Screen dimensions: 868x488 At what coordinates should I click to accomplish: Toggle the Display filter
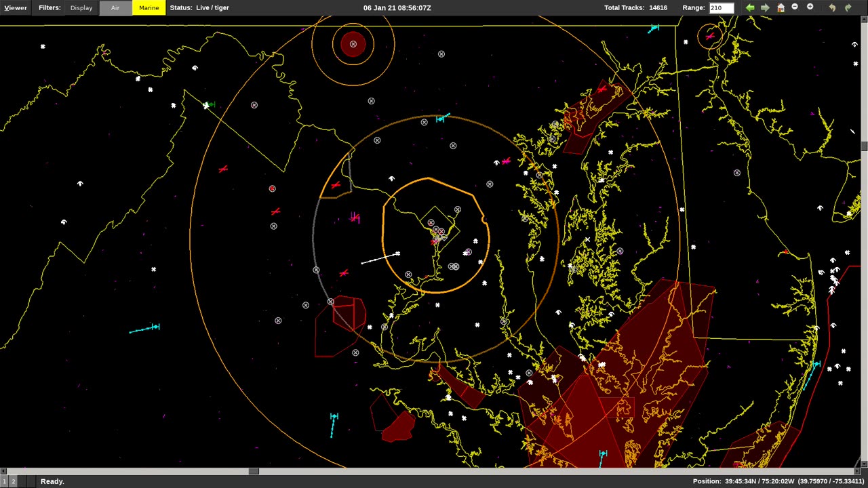[x=81, y=7]
